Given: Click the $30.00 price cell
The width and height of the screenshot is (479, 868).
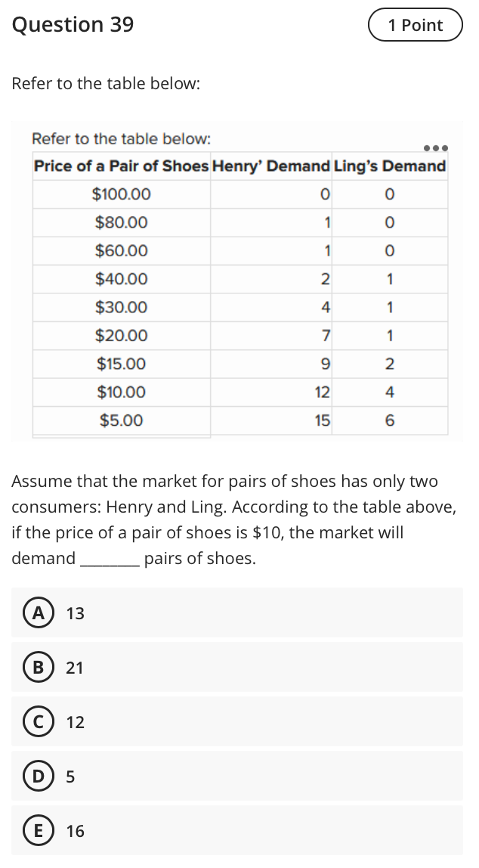Looking at the screenshot, I should coord(122,308).
